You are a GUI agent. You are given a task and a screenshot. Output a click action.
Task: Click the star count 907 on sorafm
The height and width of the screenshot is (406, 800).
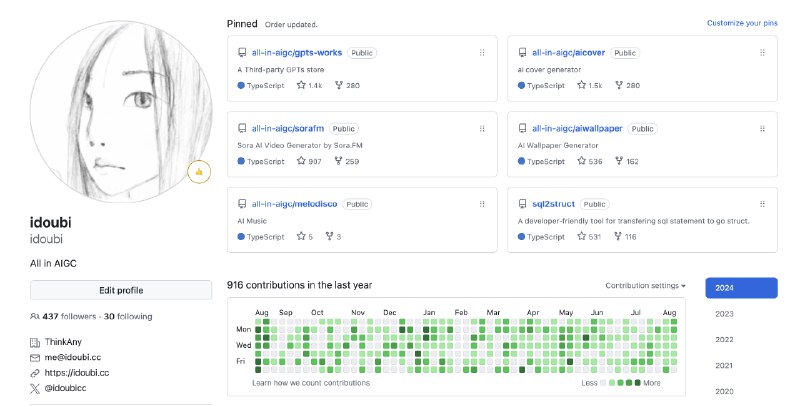click(309, 161)
